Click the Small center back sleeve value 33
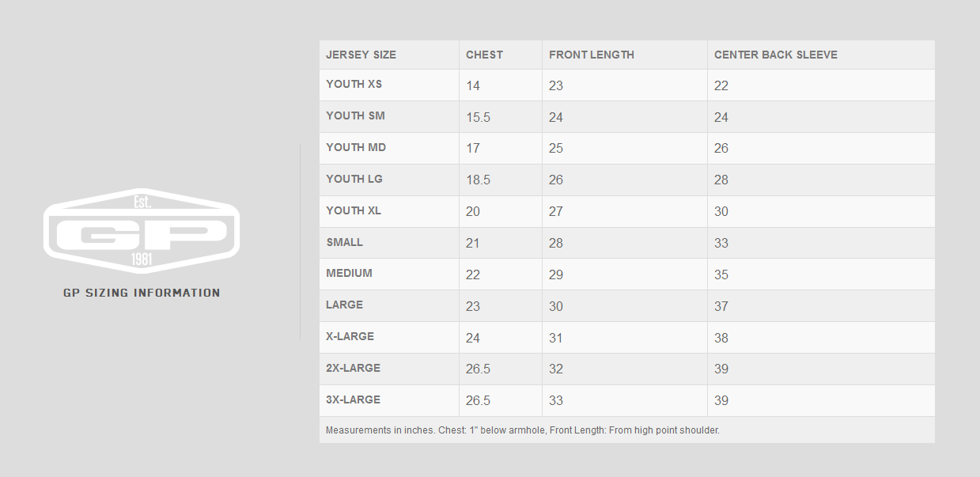The image size is (980, 477). point(721,243)
